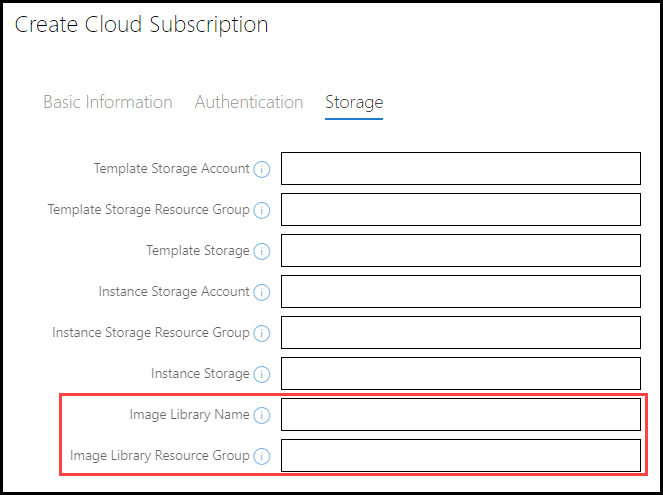Click the Image Library Resource Group text box
The width and height of the screenshot is (663, 495).
(460, 456)
